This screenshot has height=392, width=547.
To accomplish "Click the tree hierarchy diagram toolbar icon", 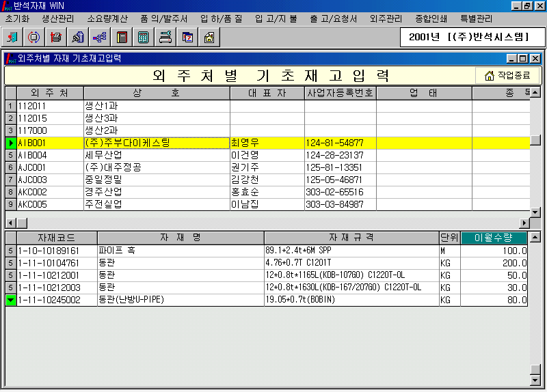I will coord(100,37).
